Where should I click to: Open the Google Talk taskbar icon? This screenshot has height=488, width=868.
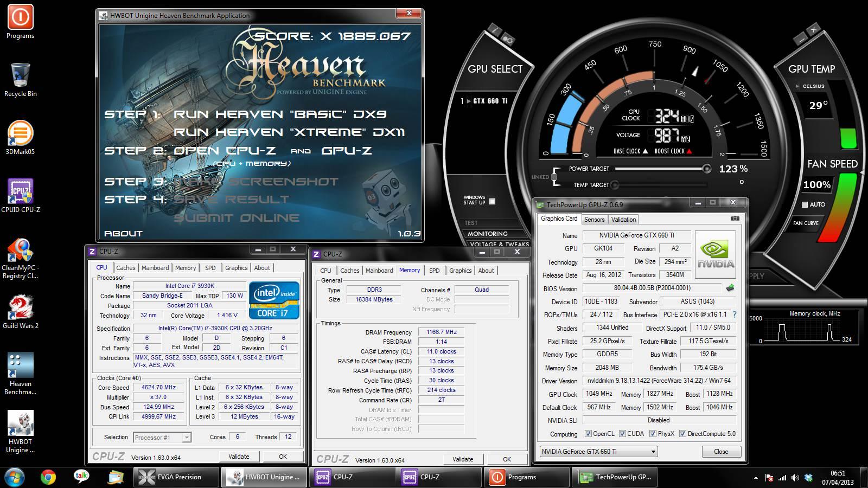click(x=81, y=477)
